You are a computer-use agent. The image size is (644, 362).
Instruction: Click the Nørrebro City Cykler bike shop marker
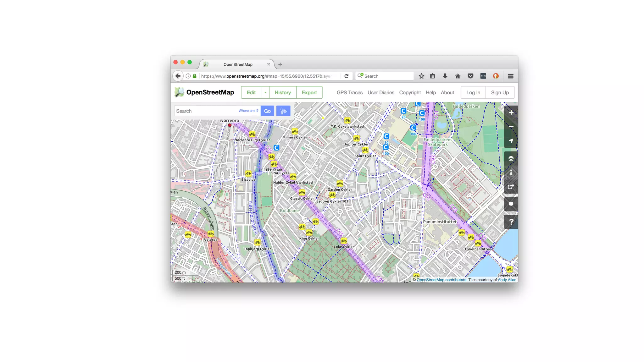click(x=252, y=134)
